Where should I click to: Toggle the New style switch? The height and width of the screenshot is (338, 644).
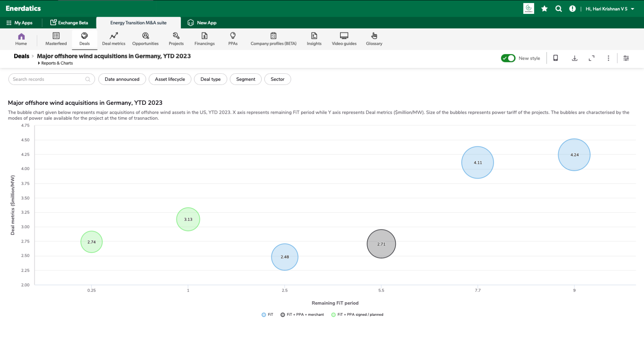pyautogui.click(x=508, y=58)
